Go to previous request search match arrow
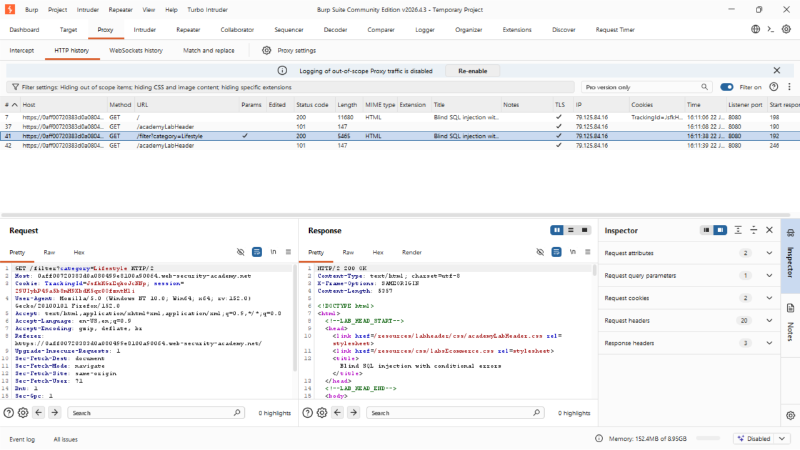800x450 pixels. click(39, 413)
